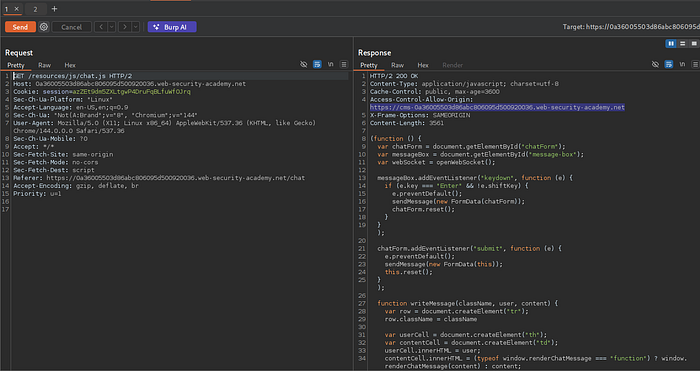Click the GET /resources/js/chat.js request line
700x371 pixels.
pos(72,76)
